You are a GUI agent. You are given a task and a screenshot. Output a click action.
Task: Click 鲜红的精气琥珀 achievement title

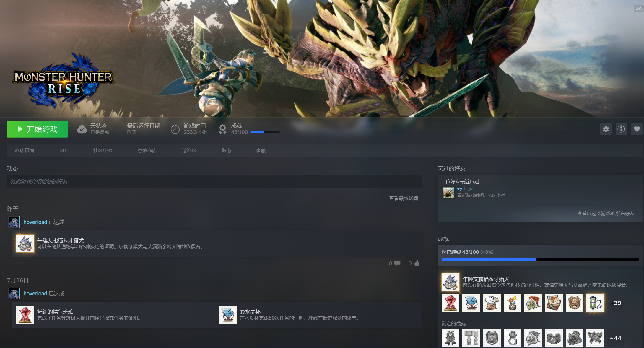coord(55,312)
